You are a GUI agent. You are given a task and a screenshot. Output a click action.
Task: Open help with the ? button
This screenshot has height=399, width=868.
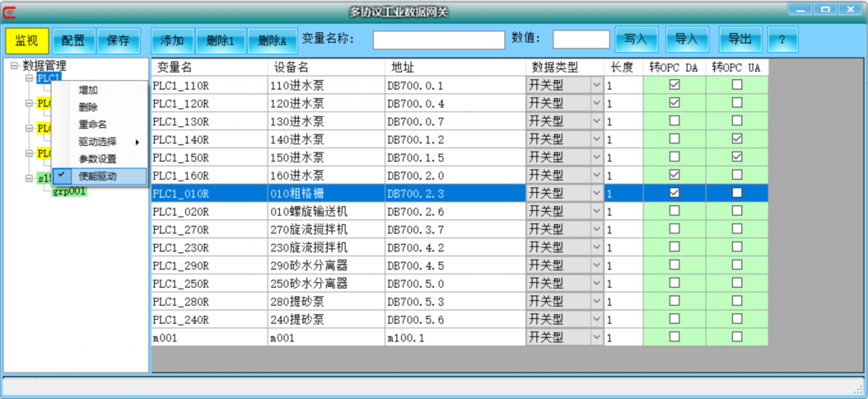pyautogui.click(x=782, y=40)
